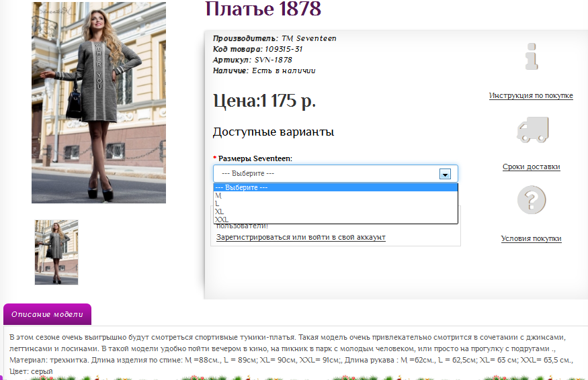Screen dimensions: 588x380
Task: Choose size L in the dropdown list
Action: click(217, 203)
